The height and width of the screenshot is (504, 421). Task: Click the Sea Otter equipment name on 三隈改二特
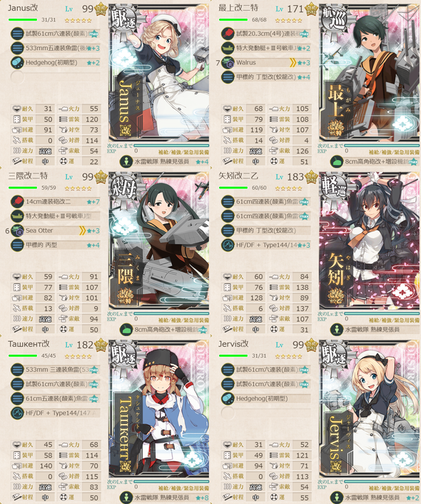tap(39, 231)
